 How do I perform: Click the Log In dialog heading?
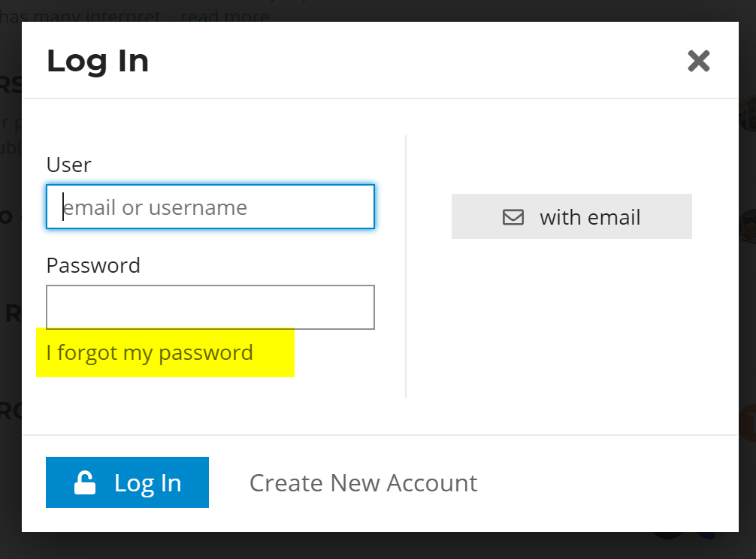pos(98,61)
